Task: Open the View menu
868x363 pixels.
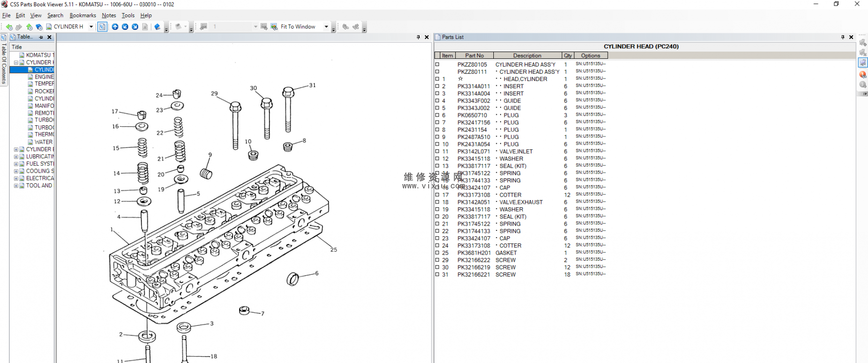Action: click(x=36, y=15)
